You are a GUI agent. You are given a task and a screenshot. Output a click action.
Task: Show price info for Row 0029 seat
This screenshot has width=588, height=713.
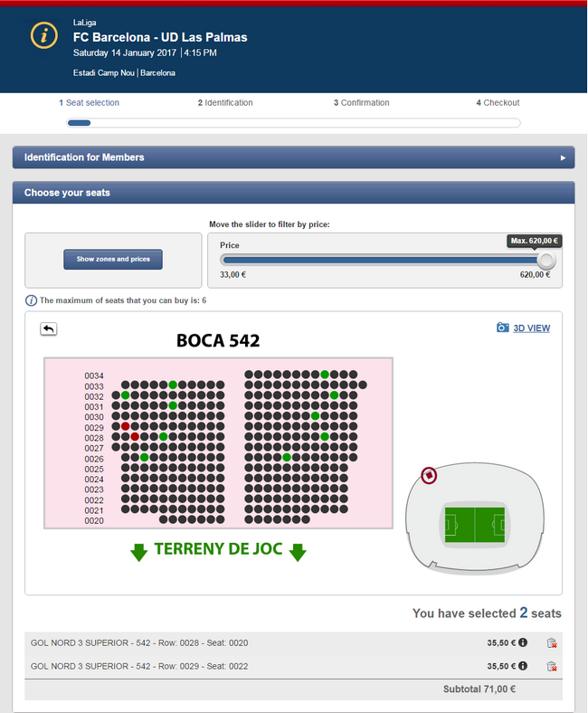[x=523, y=666]
